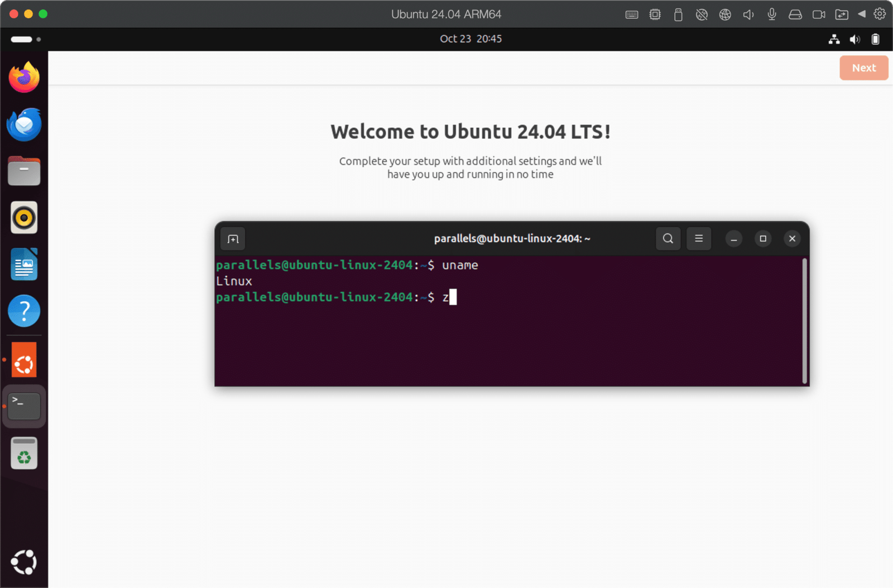Open Ubuntu App Center from the dock
This screenshot has height=588, width=893.
pos(24,359)
